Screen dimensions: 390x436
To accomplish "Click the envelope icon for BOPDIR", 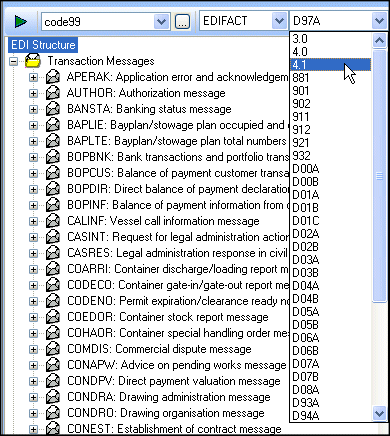I will tap(53, 189).
